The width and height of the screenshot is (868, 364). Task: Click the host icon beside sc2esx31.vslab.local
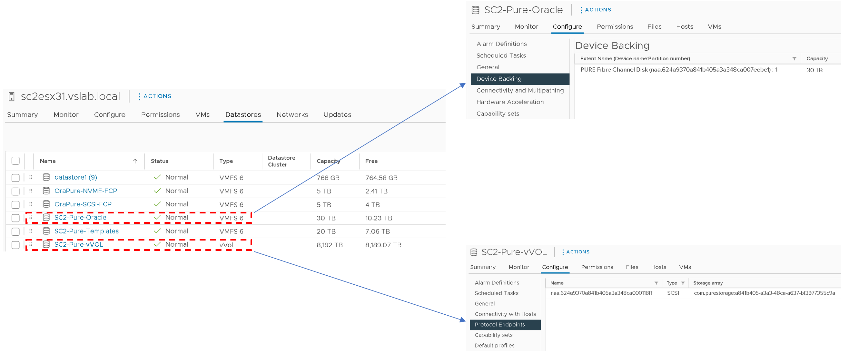12,97
